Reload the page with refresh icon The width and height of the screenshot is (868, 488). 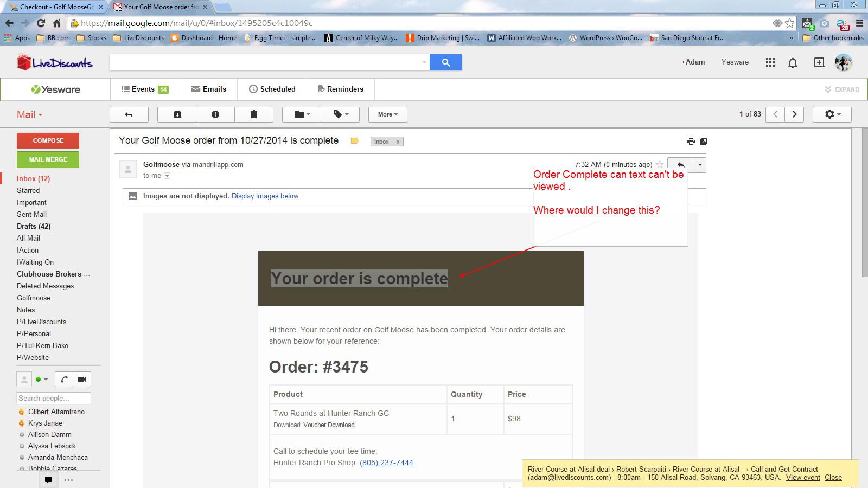(41, 23)
